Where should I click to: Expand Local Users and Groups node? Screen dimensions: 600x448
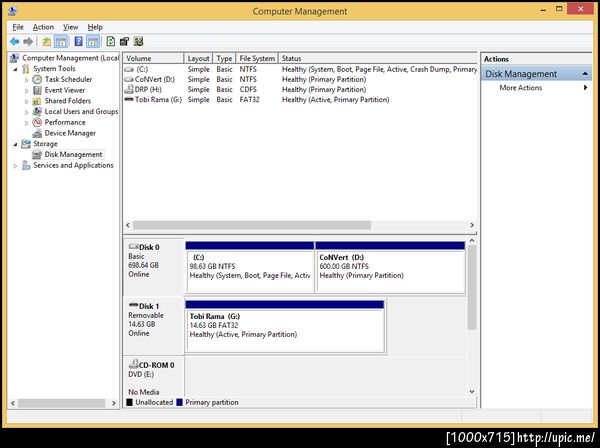tap(26, 112)
